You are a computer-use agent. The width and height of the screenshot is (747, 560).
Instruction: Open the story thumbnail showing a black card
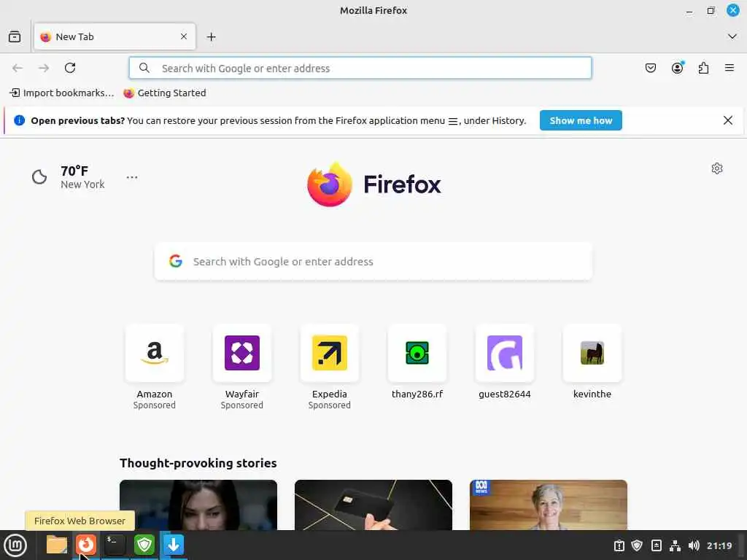click(x=373, y=505)
